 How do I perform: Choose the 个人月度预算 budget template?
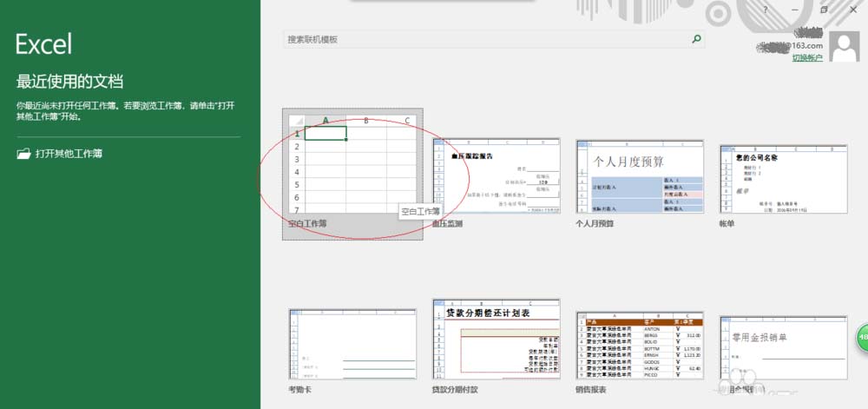(639, 175)
